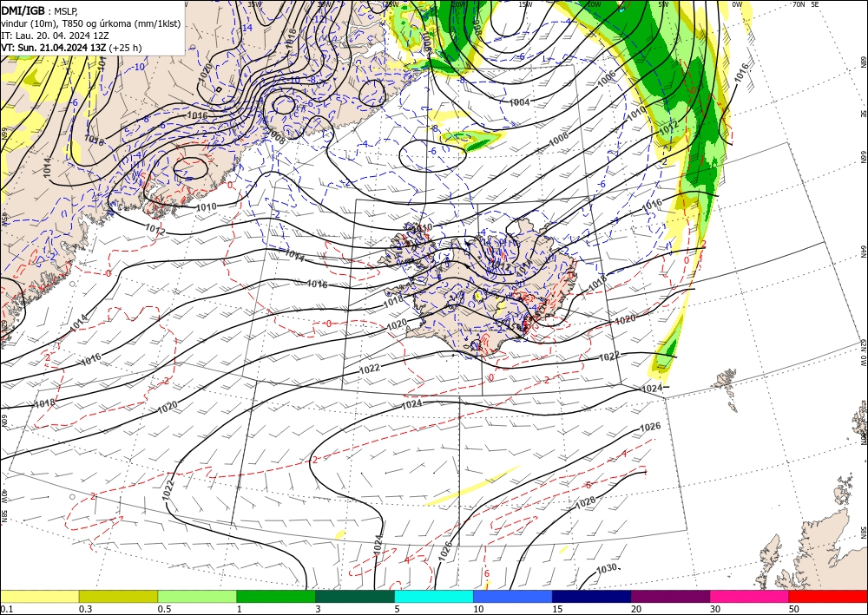Click the 1030 isobar label
868x615 pixels.
click(607, 569)
